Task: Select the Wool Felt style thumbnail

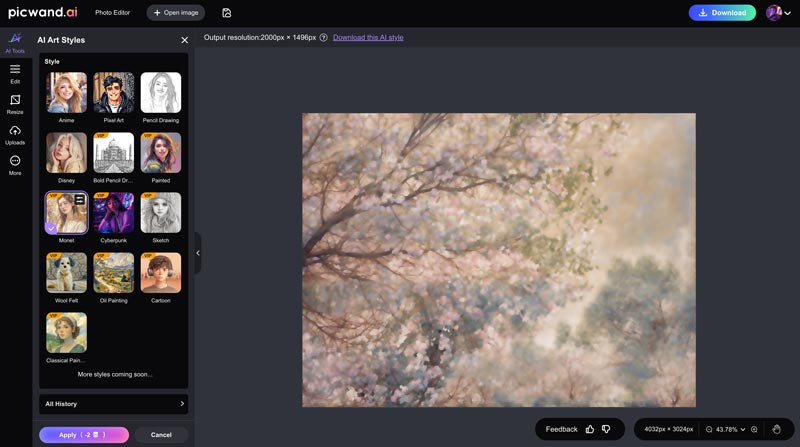Action: (x=66, y=272)
